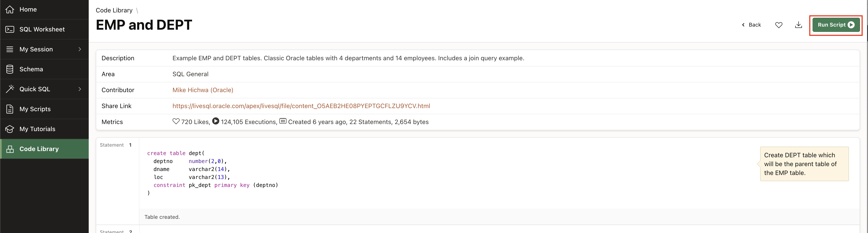The image size is (868, 233).
Task: Select Quick SQL in the sidebar
Action: (x=44, y=89)
